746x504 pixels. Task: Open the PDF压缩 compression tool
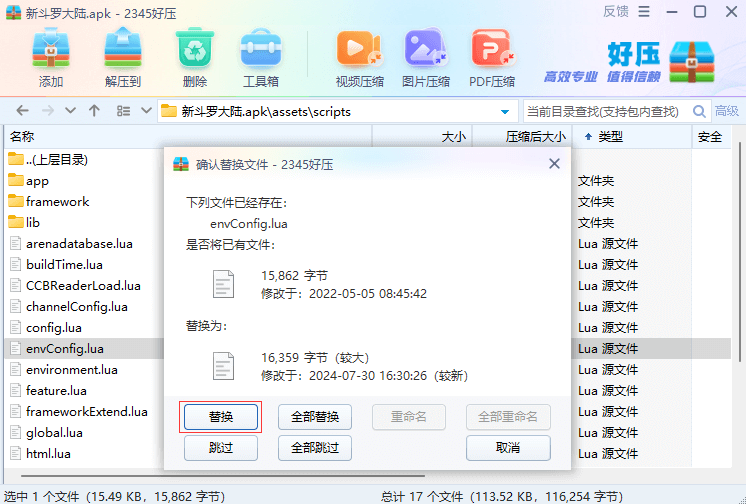491,58
